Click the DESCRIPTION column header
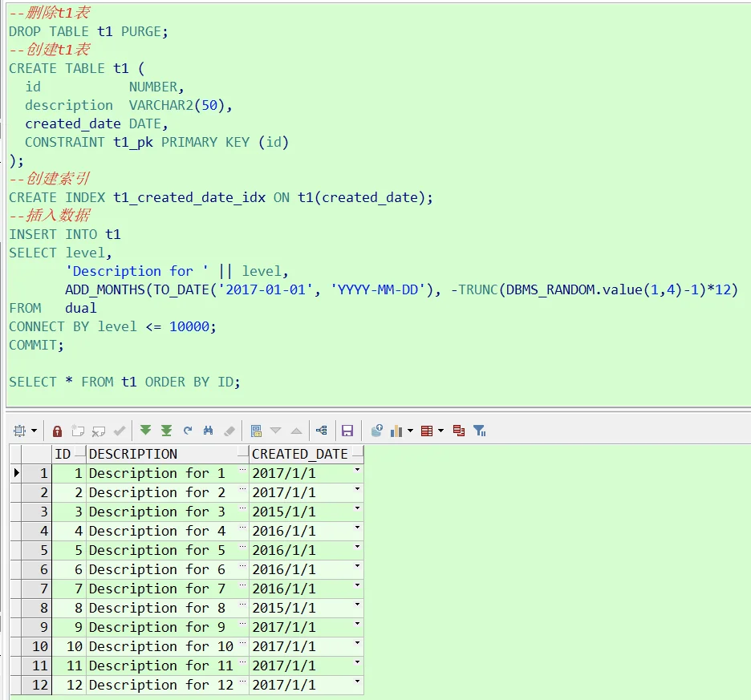 [167, 454]
